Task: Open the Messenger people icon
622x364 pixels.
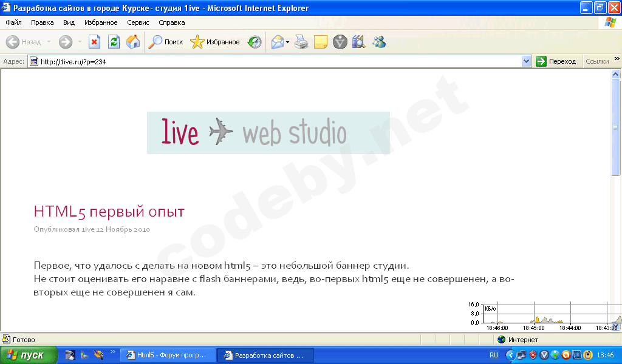Action: (x=379, y=42)
